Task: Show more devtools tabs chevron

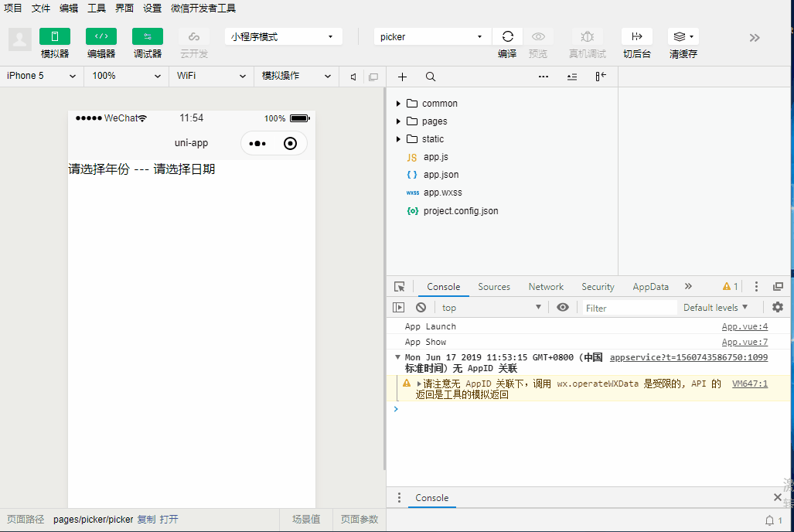Action: pos(688,286)
